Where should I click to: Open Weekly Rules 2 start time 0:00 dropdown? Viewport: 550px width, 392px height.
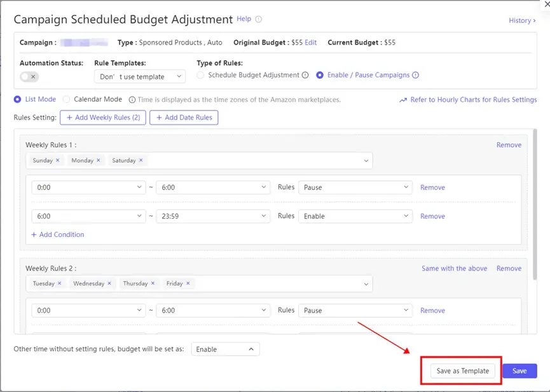point(88,310)
